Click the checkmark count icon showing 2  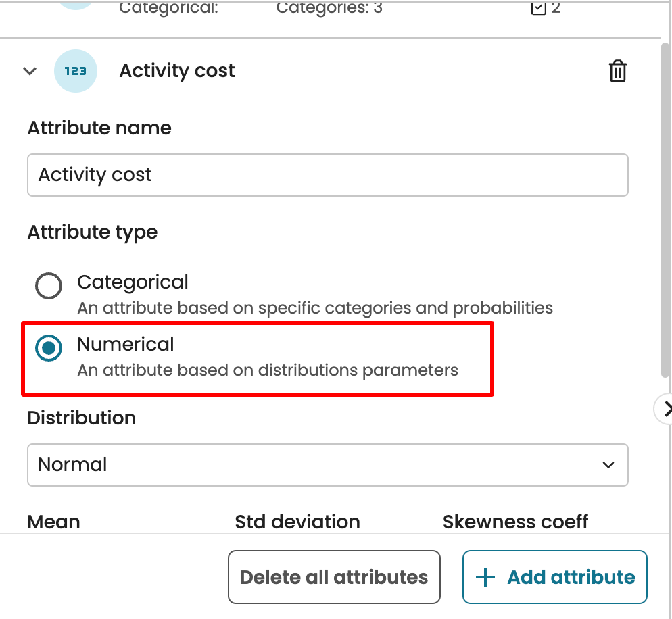pos(539,8)
